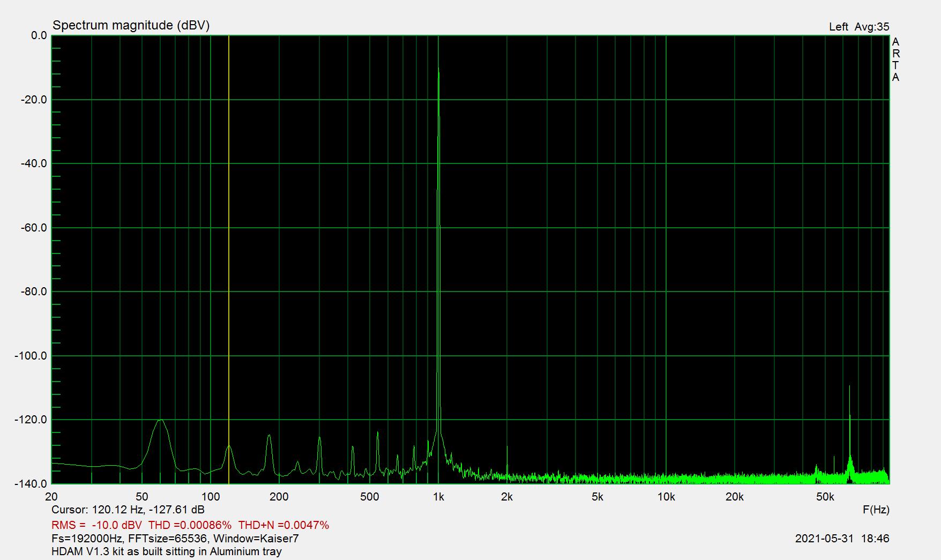Image resolution: width=941 pixels, height=560 pixels.
Task: Click the '200' frequency axis label
Action: [x=279, y=497]
